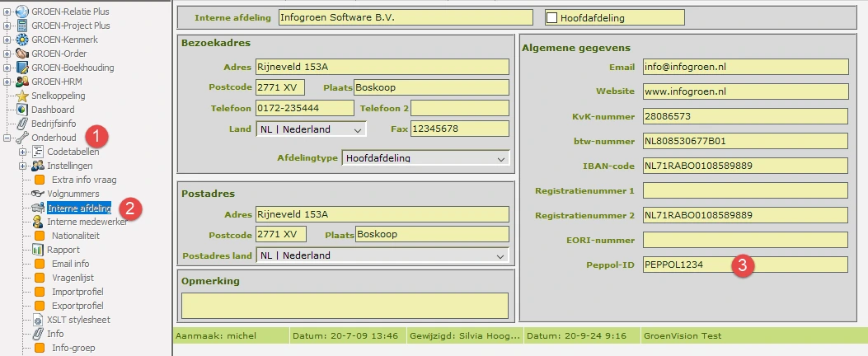Screen dimensions: 868x356
Task: Click the GROEN-Boekhouding icon
Action: (x=22, y=68)
